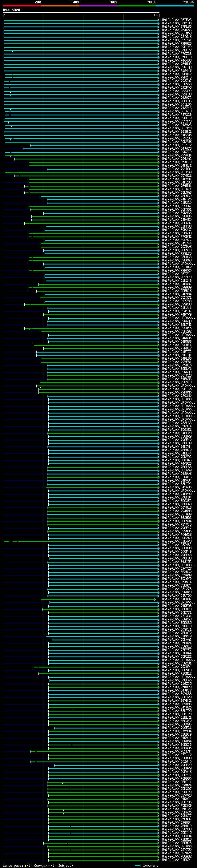The height and width of the screenshot is (868, 197).
Task: Open hit UniRef100_B4J152
Action: tap(177, 562)
